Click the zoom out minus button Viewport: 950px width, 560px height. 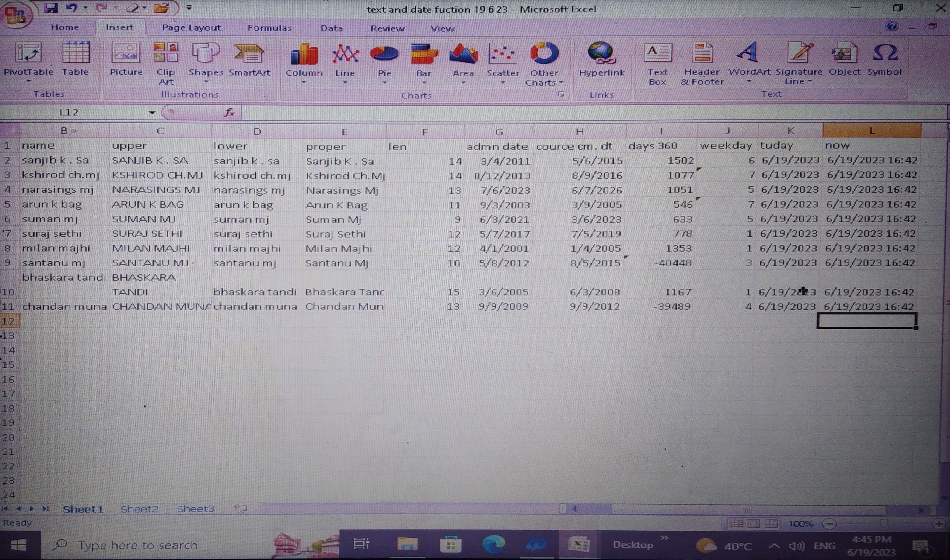coord(829,524)
